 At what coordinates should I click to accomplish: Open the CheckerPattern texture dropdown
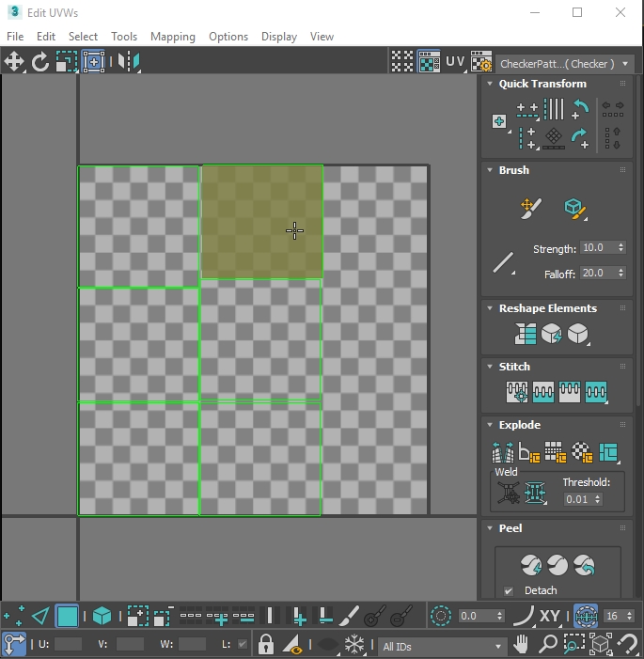[x=564, y=64]
